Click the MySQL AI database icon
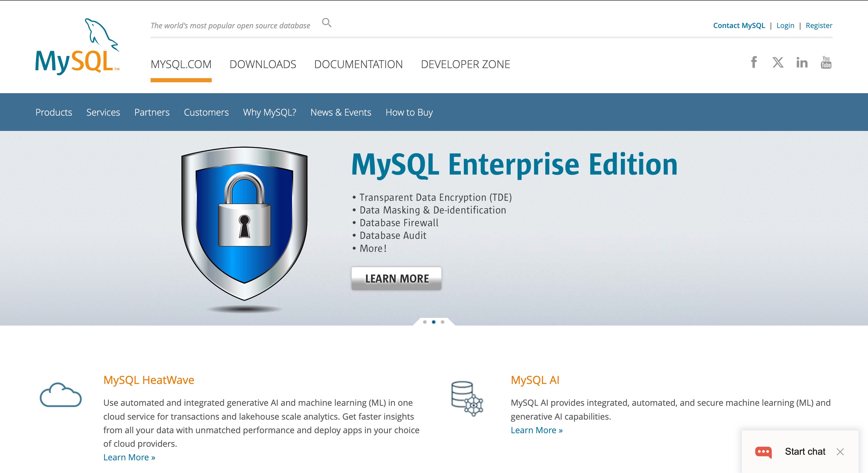The width and height of the screenshot is (868, 473). (x=467, y=398)
